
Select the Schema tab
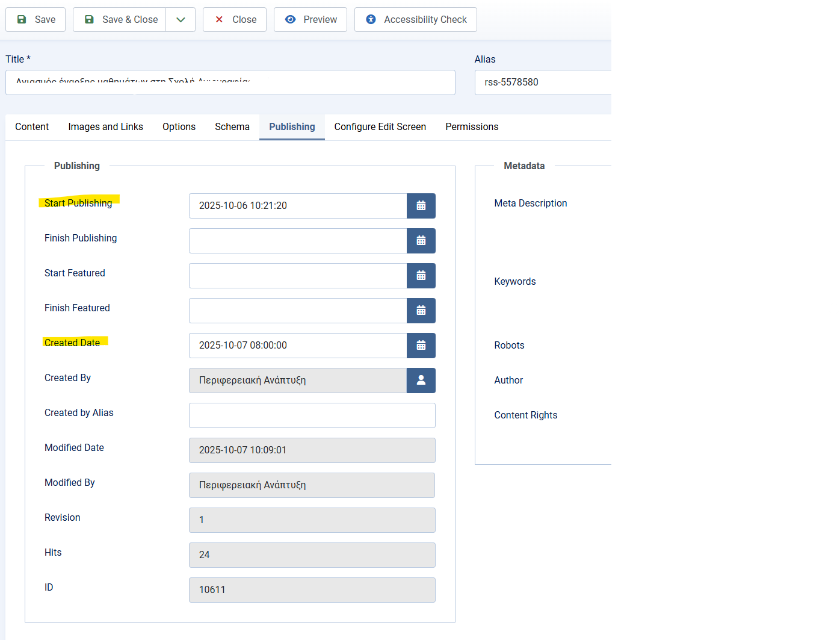232,127
